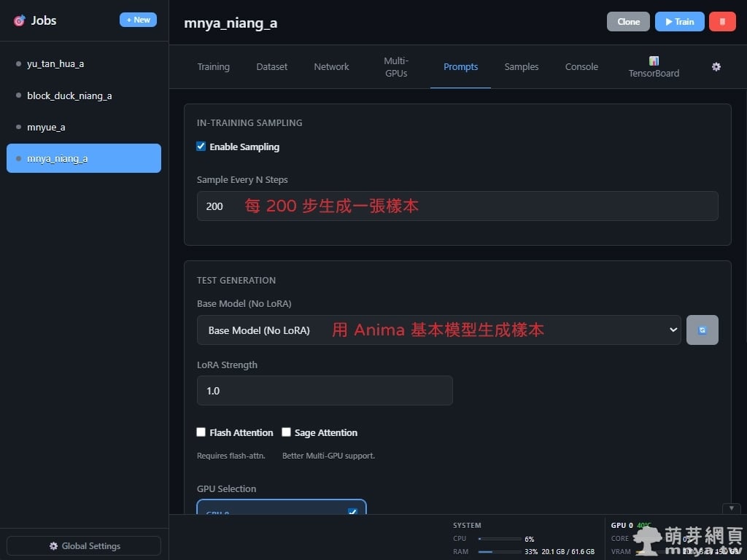Open the Console tab
The height and width of the screenshot is (560, 747).
point(581,66)
